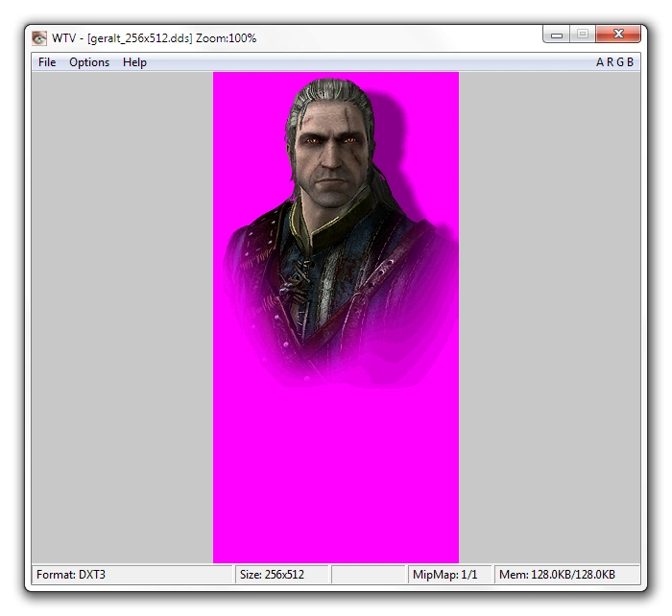Click the WTV eye application icon
The width and height of the screenshot is (672, 616).
39,38
